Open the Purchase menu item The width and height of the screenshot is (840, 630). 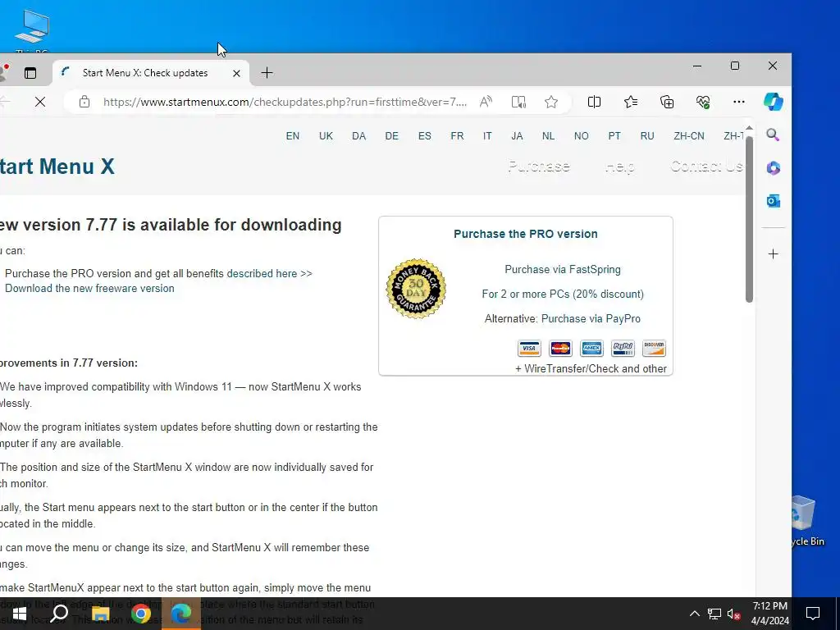click(539, 167)
